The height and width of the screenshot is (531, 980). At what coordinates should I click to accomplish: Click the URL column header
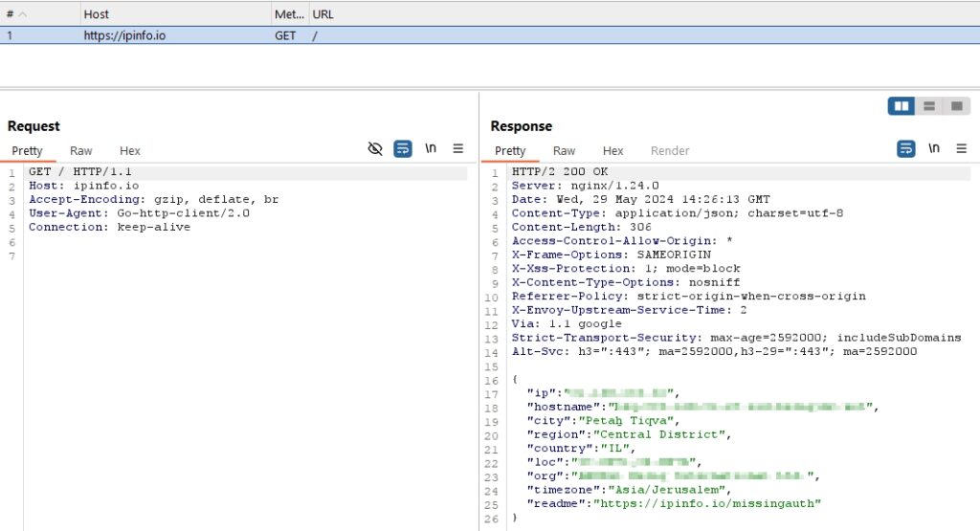click(323, 14)
